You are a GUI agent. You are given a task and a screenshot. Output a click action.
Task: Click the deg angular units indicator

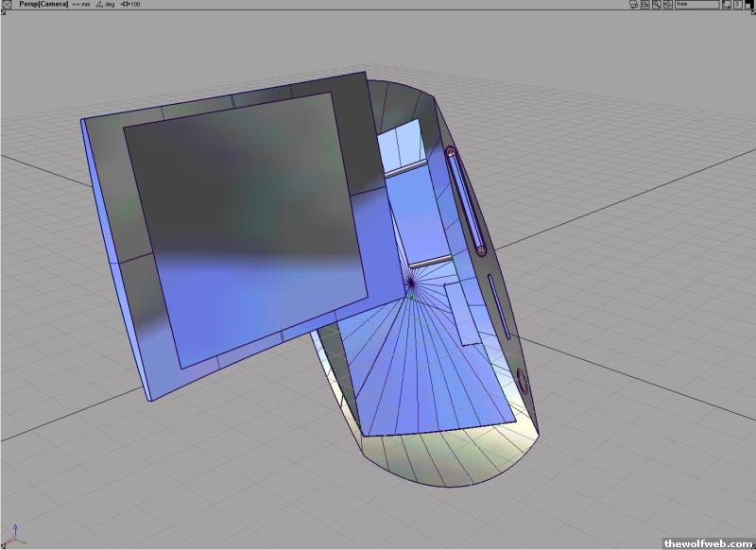point(107,5)
